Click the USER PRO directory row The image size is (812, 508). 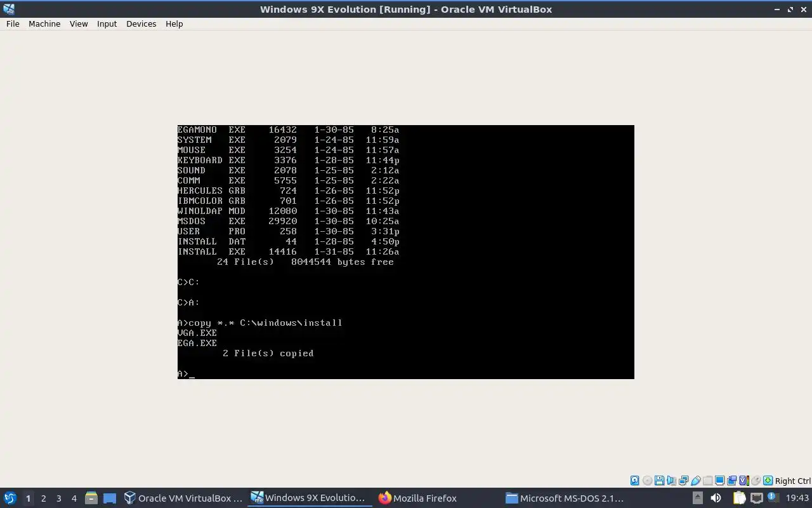click(x=288, y=231)
